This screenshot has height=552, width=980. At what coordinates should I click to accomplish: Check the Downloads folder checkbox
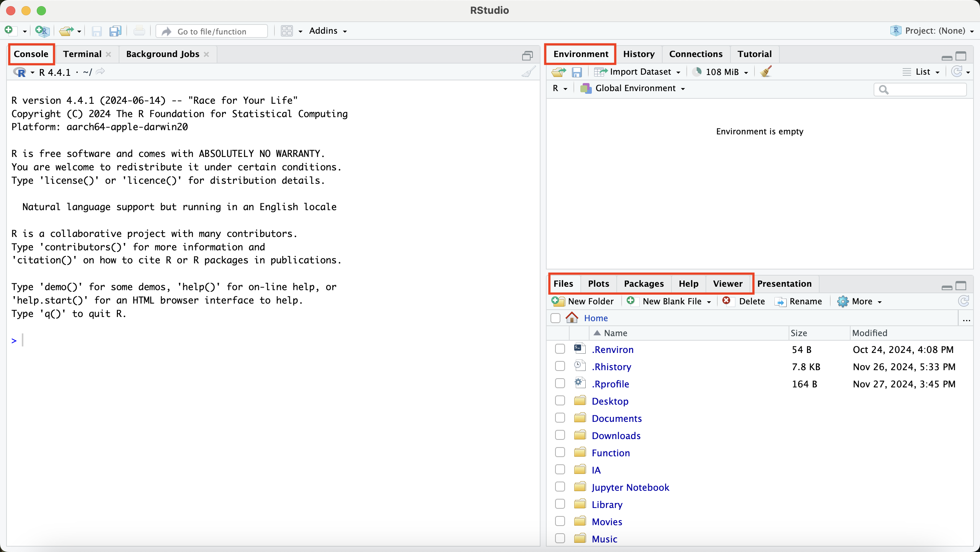[560, 435]
